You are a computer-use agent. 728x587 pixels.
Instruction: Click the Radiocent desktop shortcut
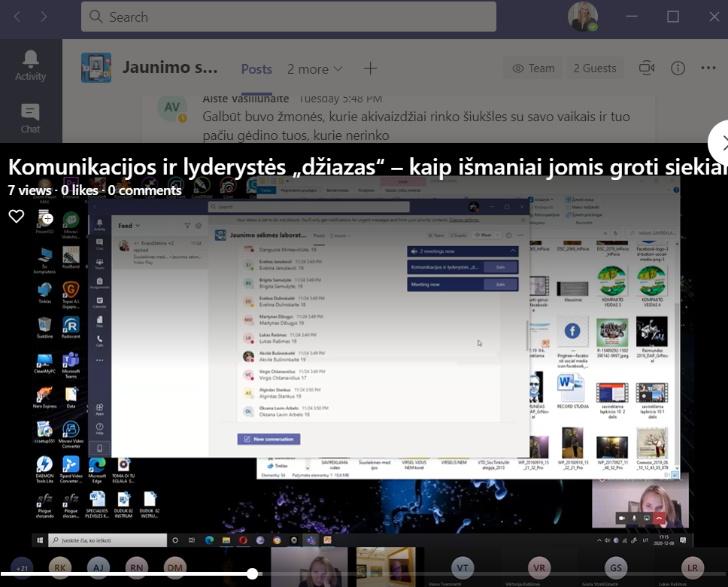(x=71, y=327)
